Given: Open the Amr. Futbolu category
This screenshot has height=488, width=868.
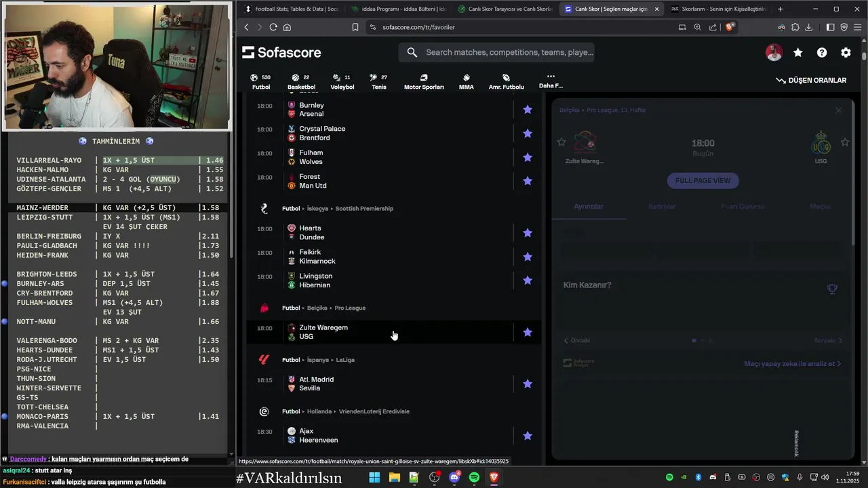Looking at the screenshot, I should tap(506, 82).
